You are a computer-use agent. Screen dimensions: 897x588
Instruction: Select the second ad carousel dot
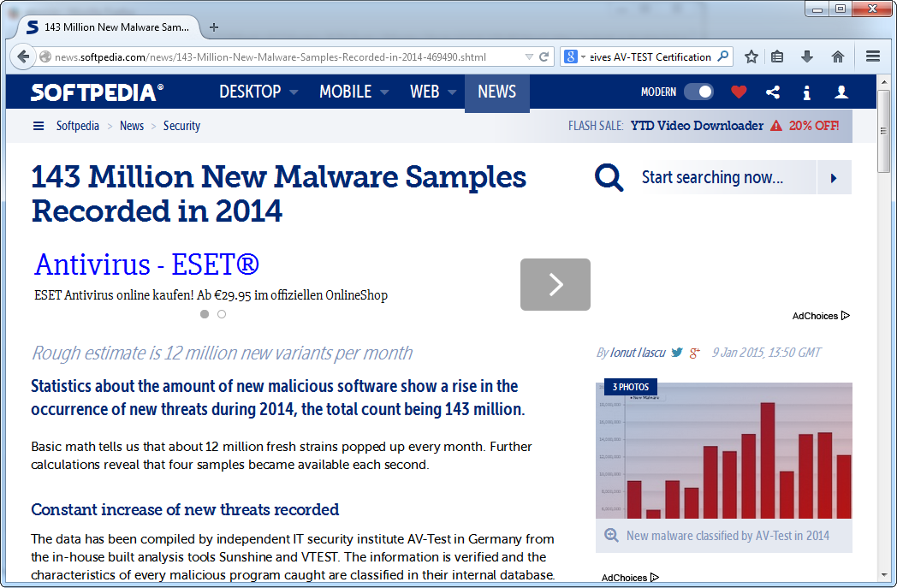coord(222,314)
